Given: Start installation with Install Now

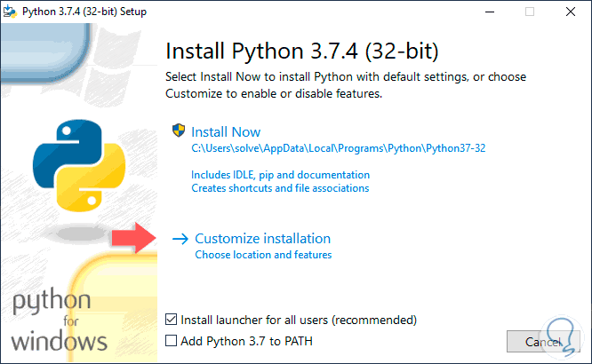Looking at the screenshot, I should [x=228, y=131].
